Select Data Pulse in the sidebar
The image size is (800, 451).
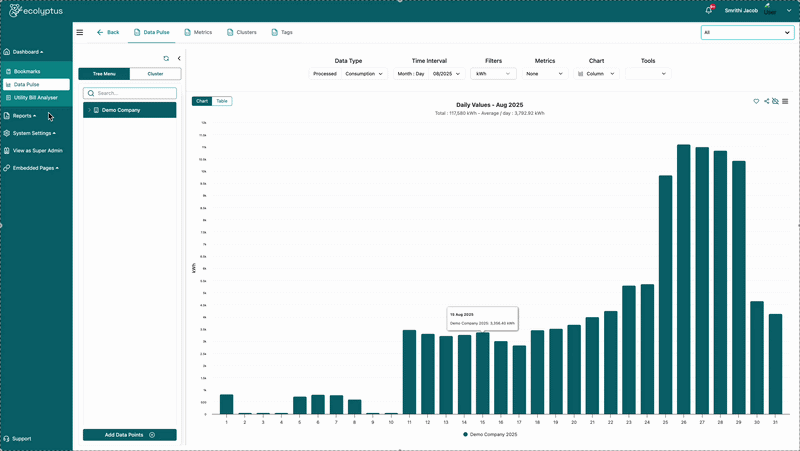click(36, 84)
